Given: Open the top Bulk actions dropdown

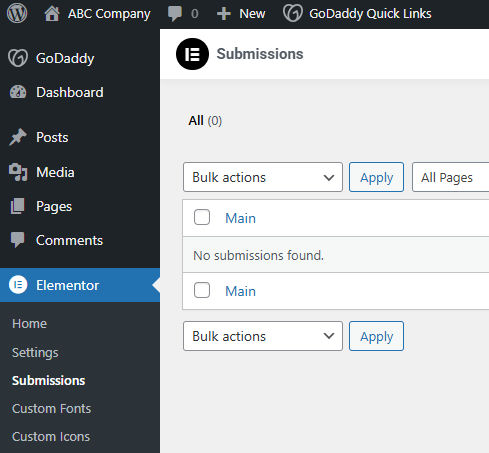Looking at the screenshot, I should tap(263, 177).
